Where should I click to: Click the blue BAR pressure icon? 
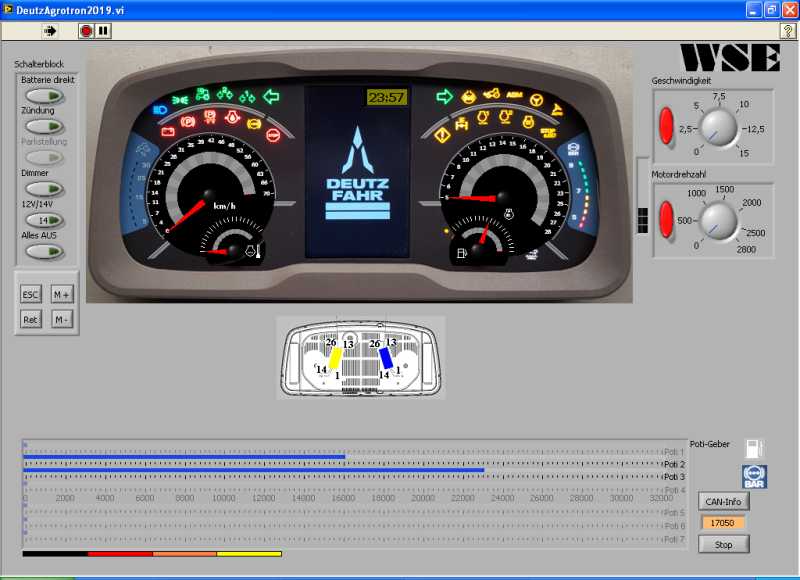coord(754,476)
